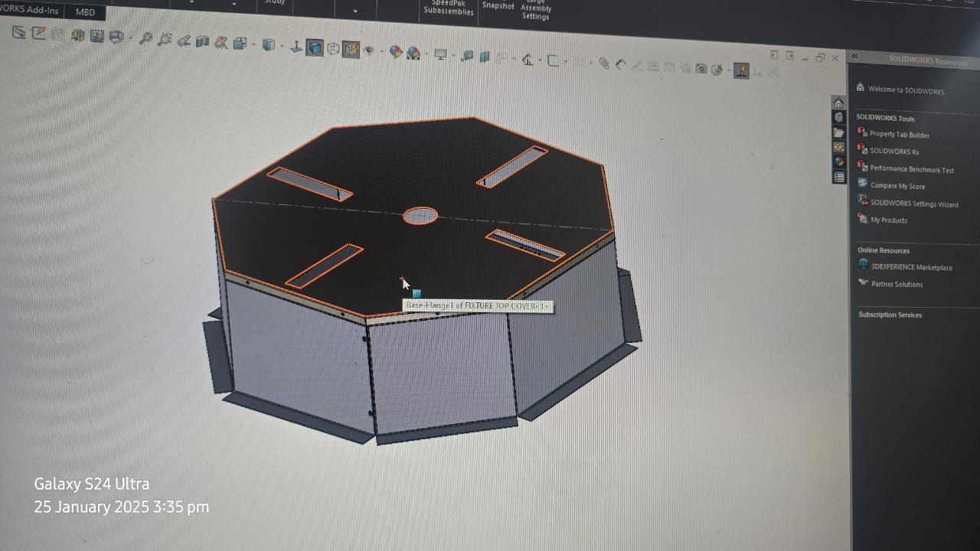Click the Zoom to Fit magnifier icon

coord(145,38)
